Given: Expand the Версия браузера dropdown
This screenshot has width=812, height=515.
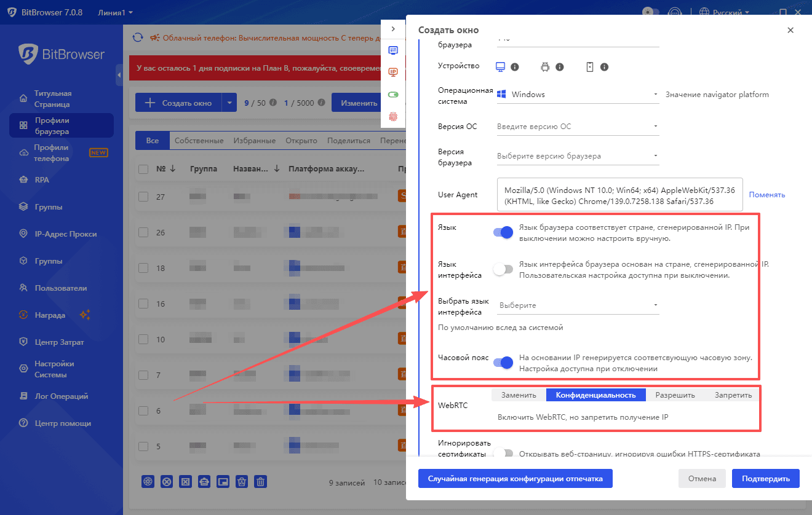Looking at the screenshot, I should point(578,156).
